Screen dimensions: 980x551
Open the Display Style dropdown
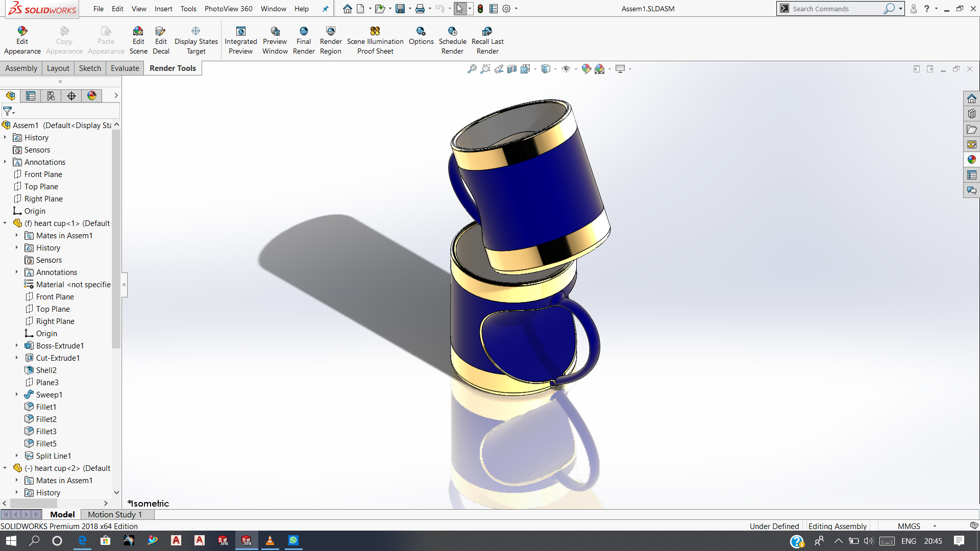point(555,69)
